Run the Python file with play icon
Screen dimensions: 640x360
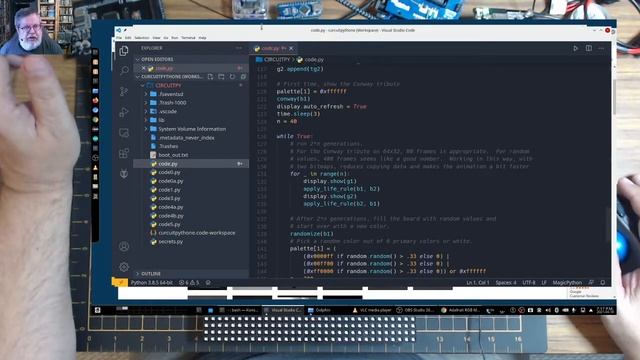pyautogui.click(x=576, y=48)
